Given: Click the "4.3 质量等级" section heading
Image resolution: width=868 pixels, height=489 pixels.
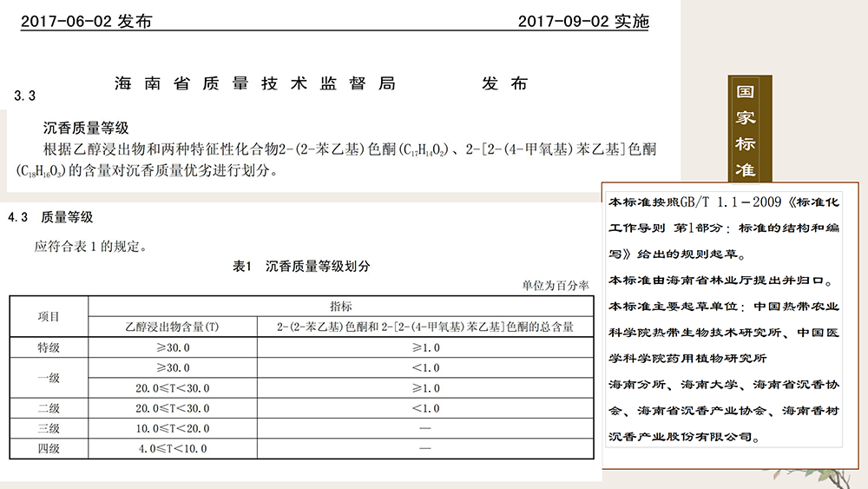Looking at the screenshot, I should click(50, 217).
